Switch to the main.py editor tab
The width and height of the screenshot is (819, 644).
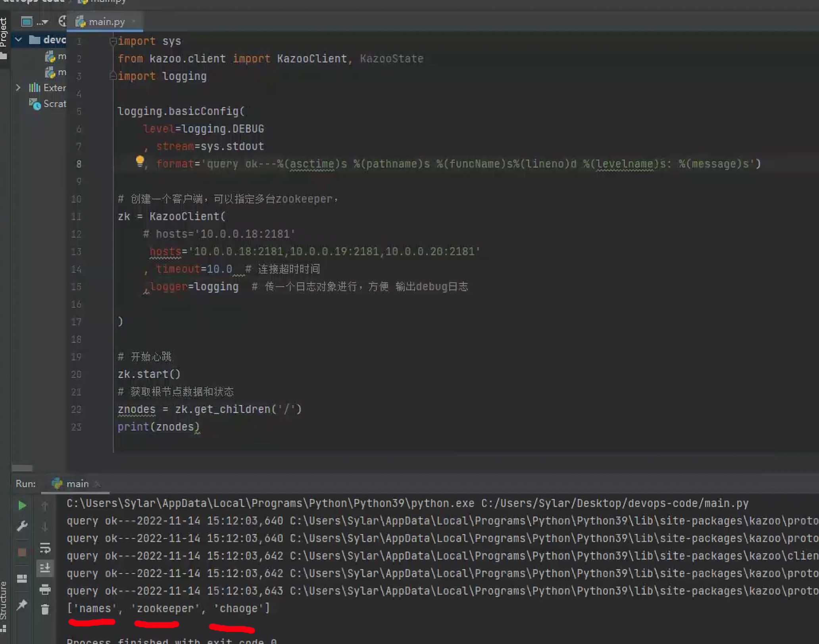click(x=106, y=22)
